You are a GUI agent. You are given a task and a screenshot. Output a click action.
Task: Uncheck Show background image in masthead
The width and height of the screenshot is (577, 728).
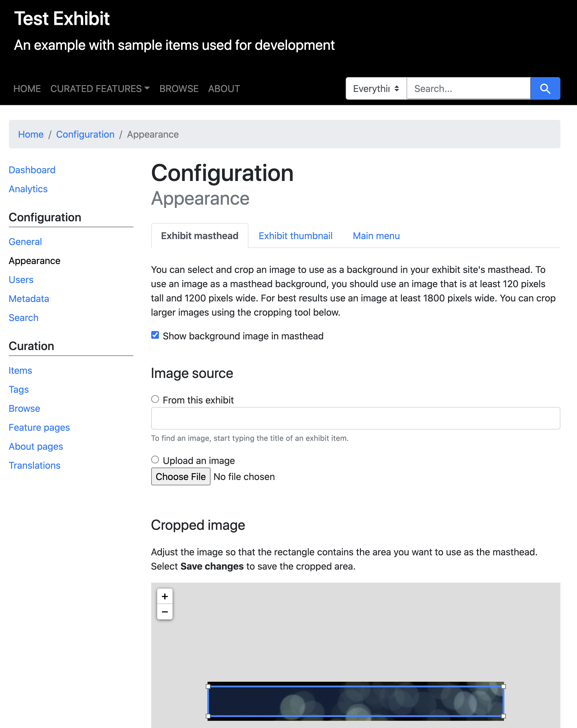[x=155, y=335]
